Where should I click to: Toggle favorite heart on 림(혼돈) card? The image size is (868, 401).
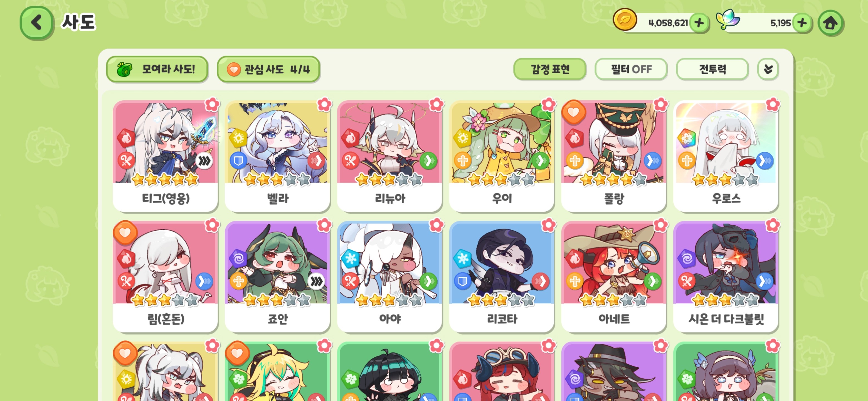coord(125,232)
